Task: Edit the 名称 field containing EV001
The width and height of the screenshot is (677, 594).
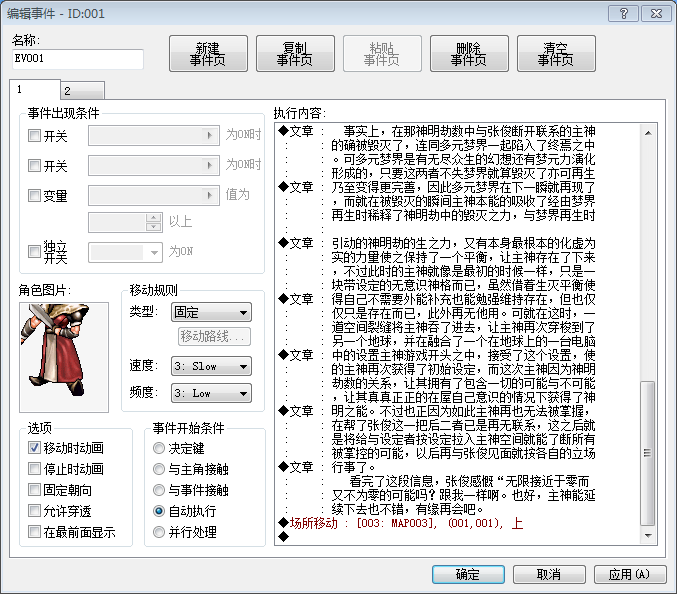Action: pos(78,59)
